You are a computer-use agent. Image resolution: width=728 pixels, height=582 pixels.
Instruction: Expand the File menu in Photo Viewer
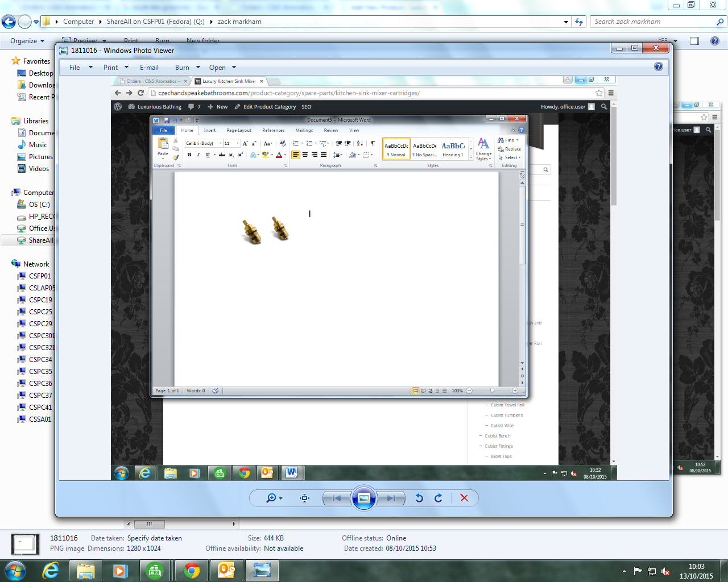(80, 68)
